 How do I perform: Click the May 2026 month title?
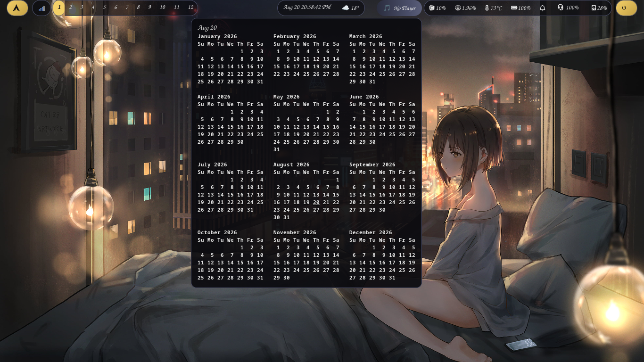point(287,97)
